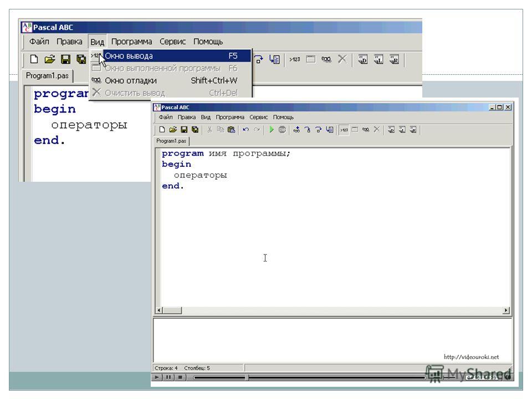Viewport: 532px width, 399px height.
Task: Click Paste clipboard icon in front window
Action: pyautogui.click(x=232, y=130)
